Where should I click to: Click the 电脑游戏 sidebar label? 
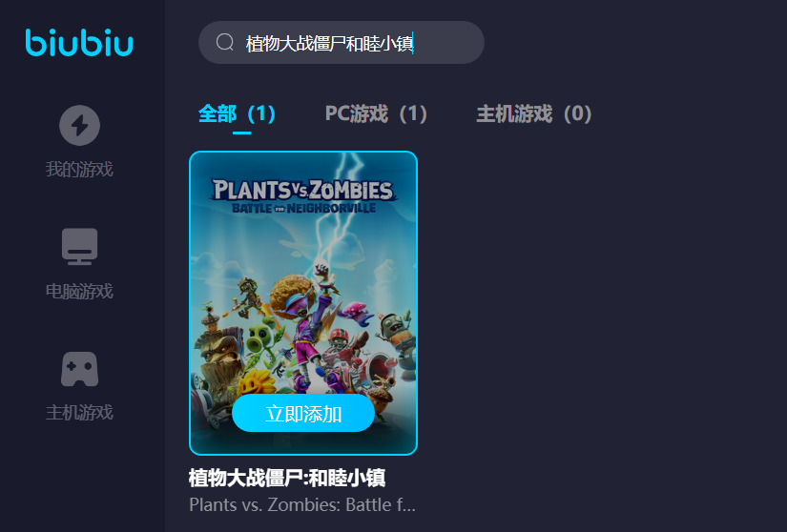(x=79, y=291)
